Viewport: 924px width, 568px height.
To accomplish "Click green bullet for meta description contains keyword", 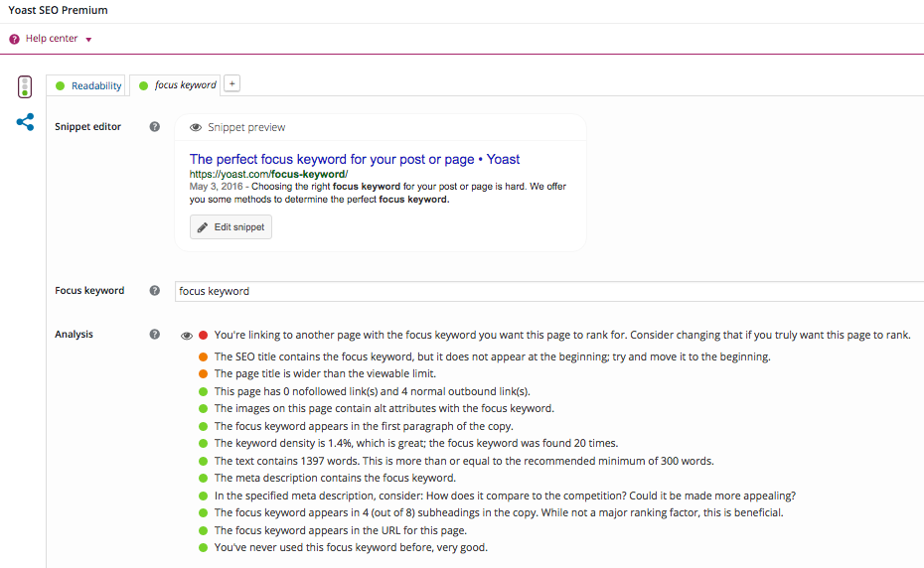I will 204,479.
